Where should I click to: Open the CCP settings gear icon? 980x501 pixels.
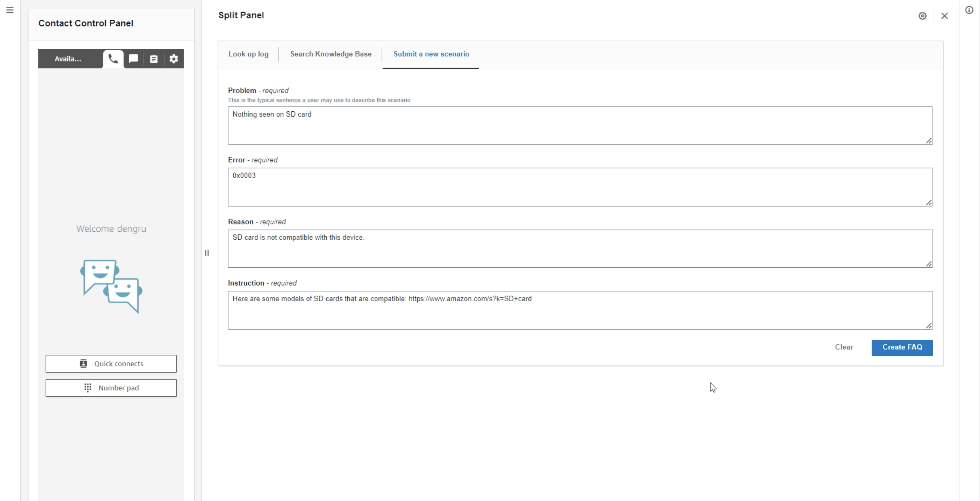[x=174, y=59]
